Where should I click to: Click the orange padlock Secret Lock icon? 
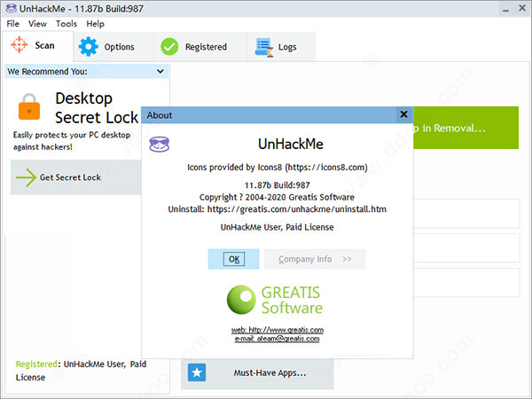(x=29, y=106)
